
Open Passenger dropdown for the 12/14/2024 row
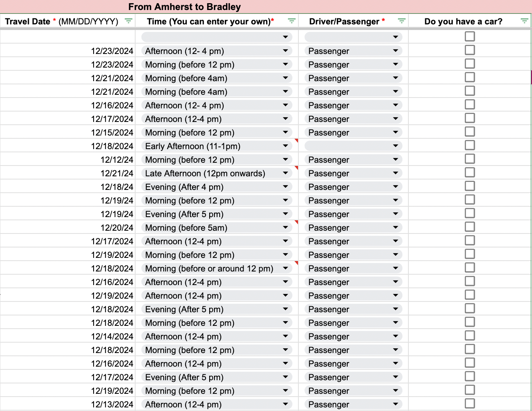point(395,336)
